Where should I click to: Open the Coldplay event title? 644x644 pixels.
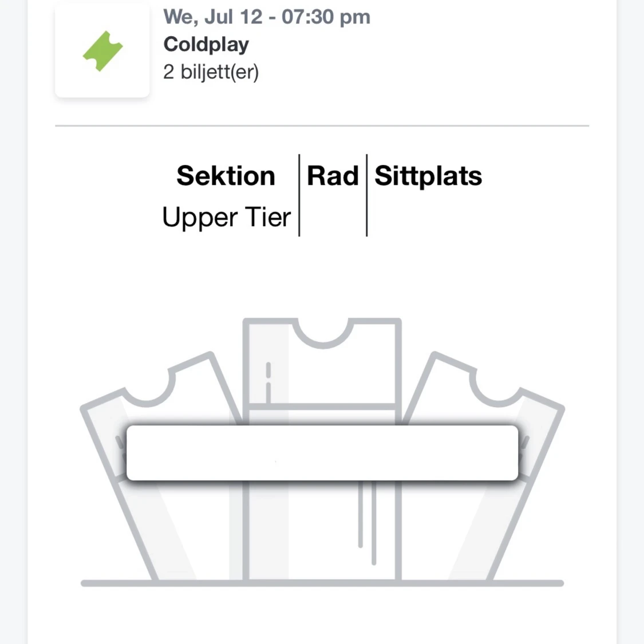pos(206,44)
